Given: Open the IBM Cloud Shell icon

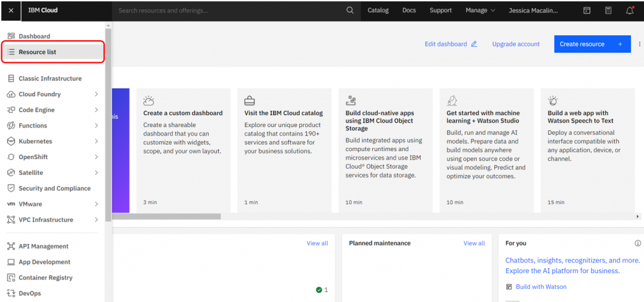Looking at the screenshot, I should point(587,11).
